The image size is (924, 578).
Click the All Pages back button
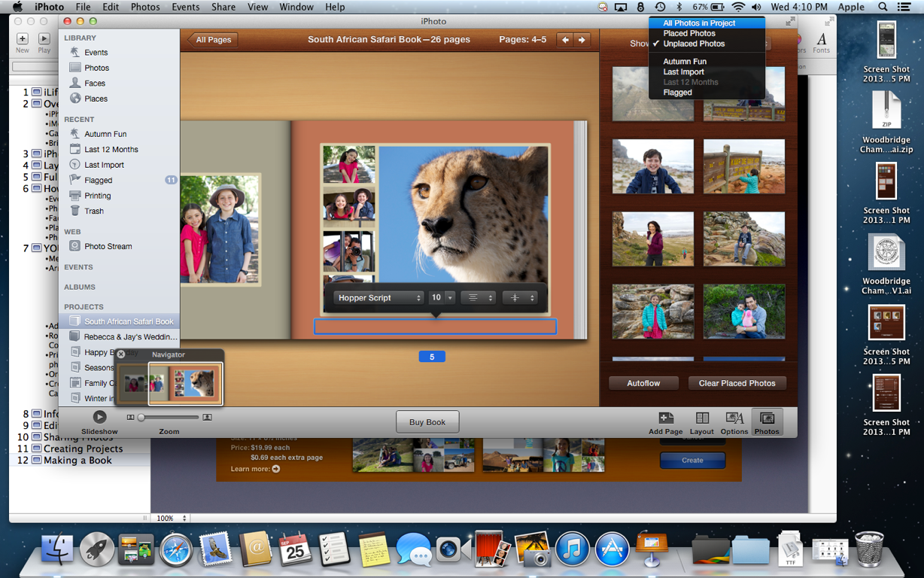[x=213, y=40]
